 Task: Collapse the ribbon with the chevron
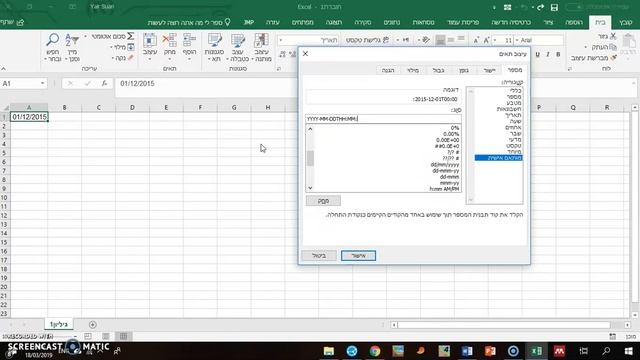pos(4,69)
